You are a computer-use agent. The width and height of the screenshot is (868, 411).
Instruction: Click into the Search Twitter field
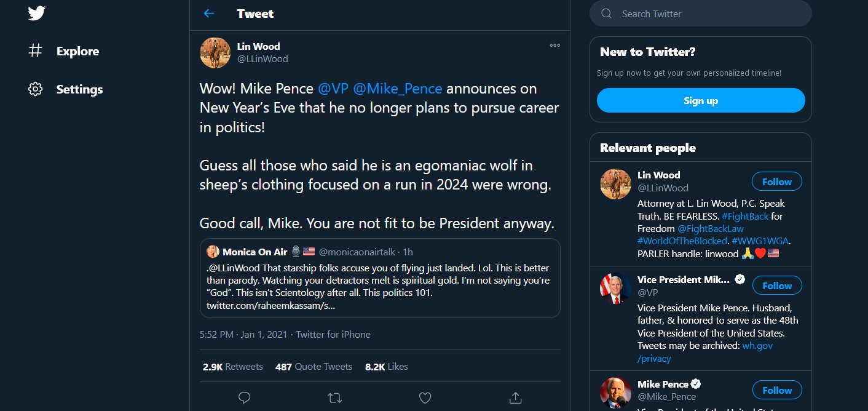[x=707, y=14]
